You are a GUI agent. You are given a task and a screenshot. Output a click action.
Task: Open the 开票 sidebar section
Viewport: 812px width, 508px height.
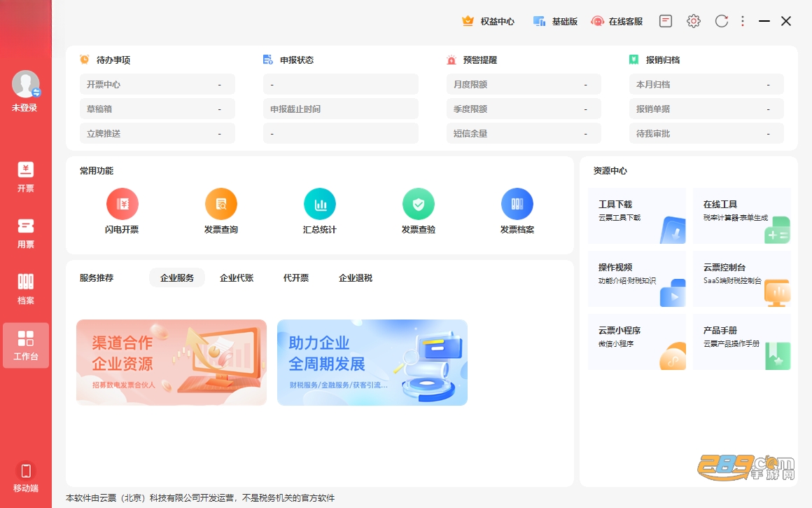click(25, 177)
